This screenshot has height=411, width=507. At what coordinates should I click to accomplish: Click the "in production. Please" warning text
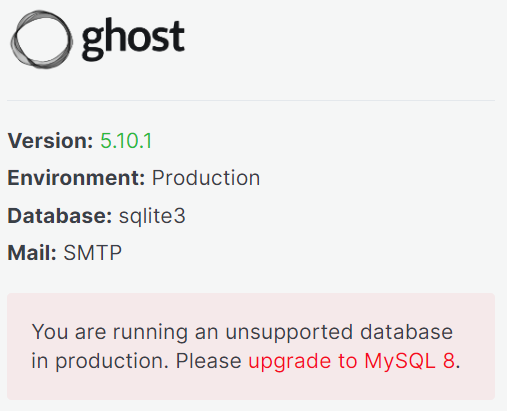(x=136, y=361)
